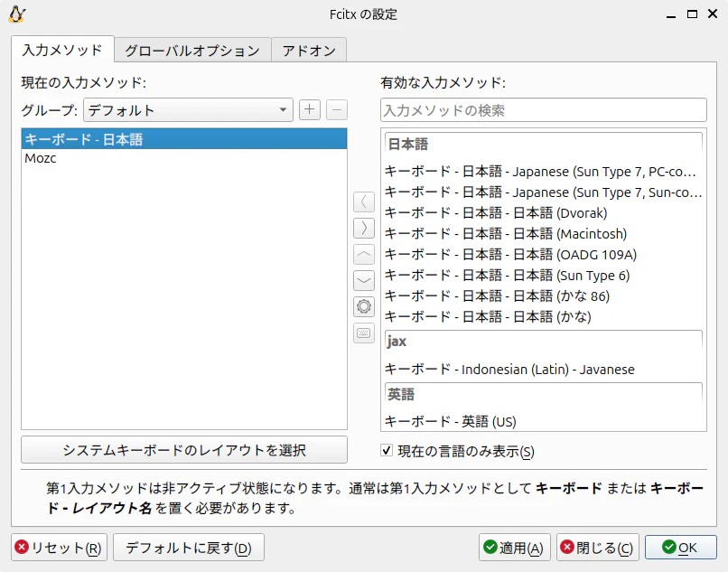Select キーボード - 日本語 in current list
Image resolution: width=728 pixels, height=572 pixels.
[x=184, y=139]
